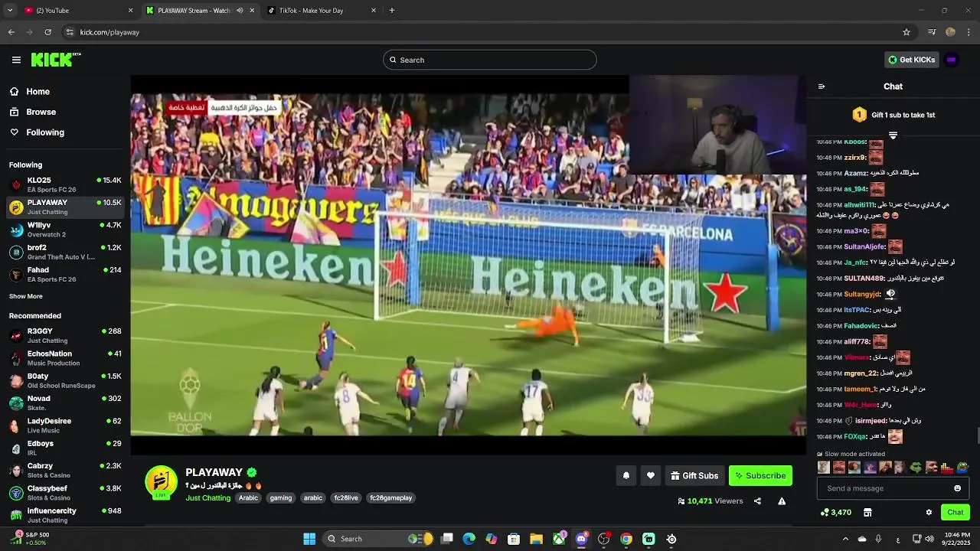Mute the PLAYAWAY Stream tab audio
This screenshot has width=980, height=551.
[240, 11]
